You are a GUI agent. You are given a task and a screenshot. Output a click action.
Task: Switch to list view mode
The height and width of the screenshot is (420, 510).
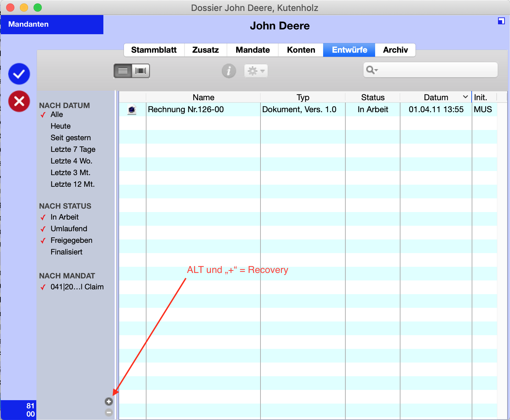123,71
